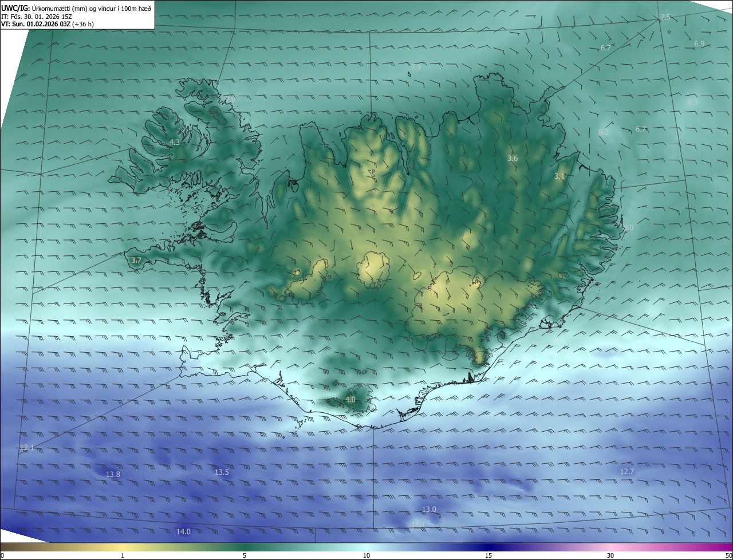Click the 4.0 value near the south coast
Screen dimensions: 733x560
tap(350, 399)
